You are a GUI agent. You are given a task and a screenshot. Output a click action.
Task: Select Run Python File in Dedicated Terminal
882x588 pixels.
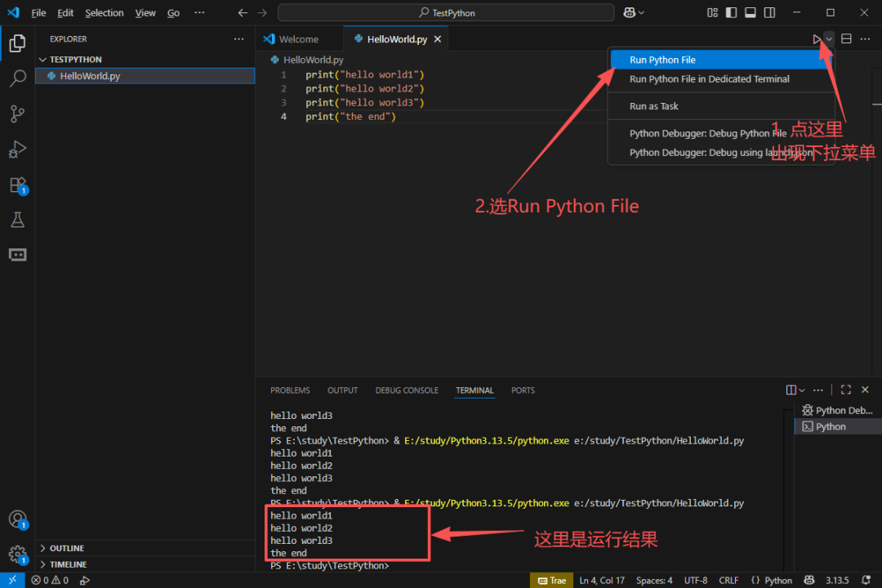point(720,78)
